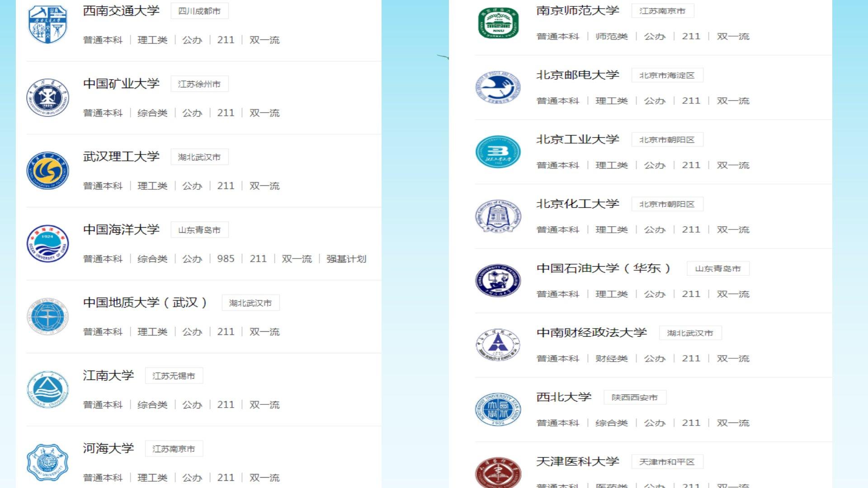This screenshot has height=488, width=868.
Task: Click the 陕西西安市 location tag
Action: click(635, 398)
